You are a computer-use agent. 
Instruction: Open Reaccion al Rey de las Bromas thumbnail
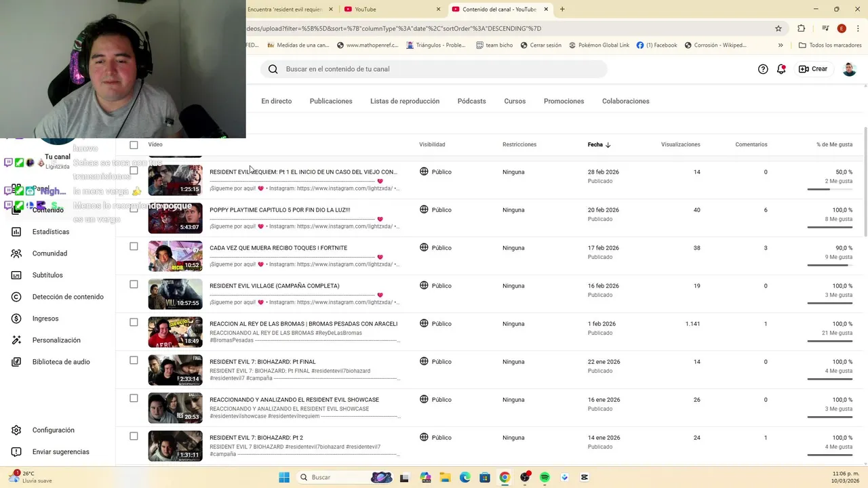click(175, 332)
